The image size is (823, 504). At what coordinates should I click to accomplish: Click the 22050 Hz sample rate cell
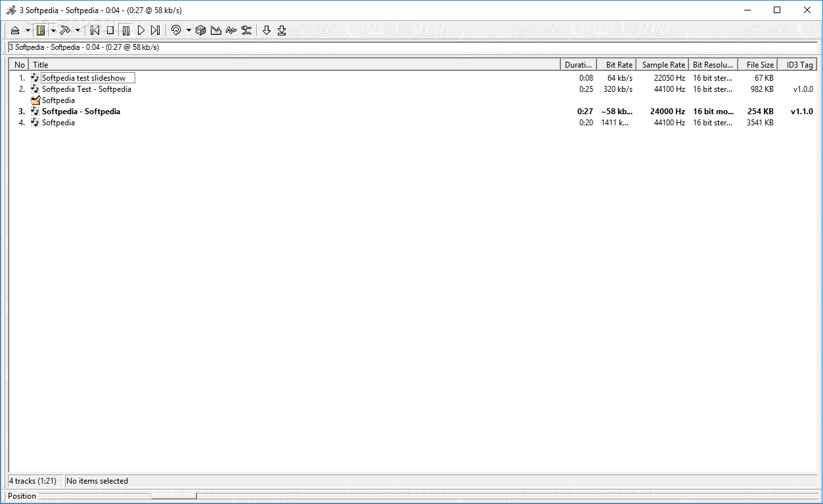669,78
